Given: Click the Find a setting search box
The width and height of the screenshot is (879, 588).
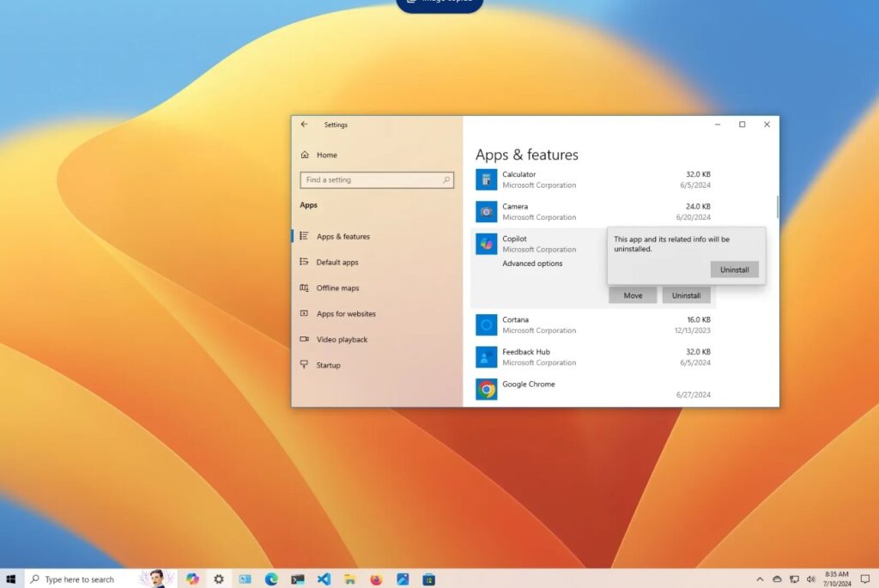Looking at the screenshot, I should (x=377, y=180).
